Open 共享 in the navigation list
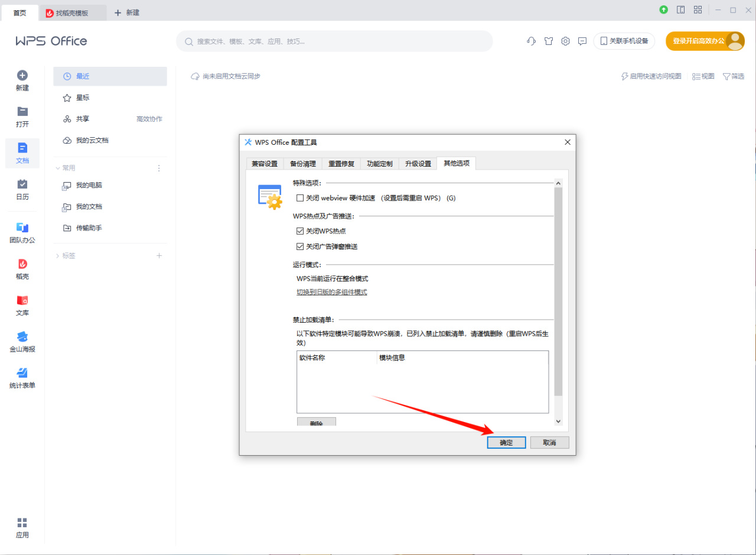The height and width of the screenshot is (555, 756). coord(110,119)
